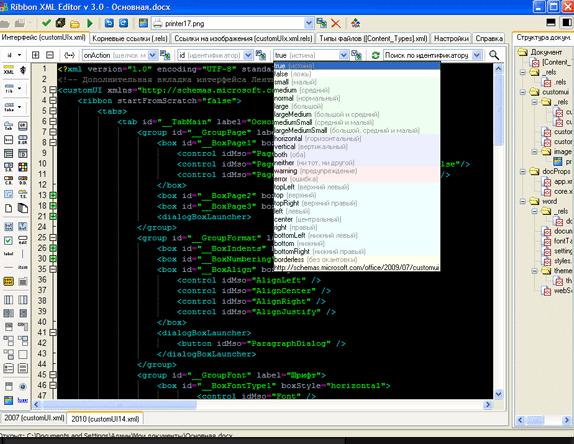Choose 'bottomLeft' in the dropdown list

click(357, 235)
